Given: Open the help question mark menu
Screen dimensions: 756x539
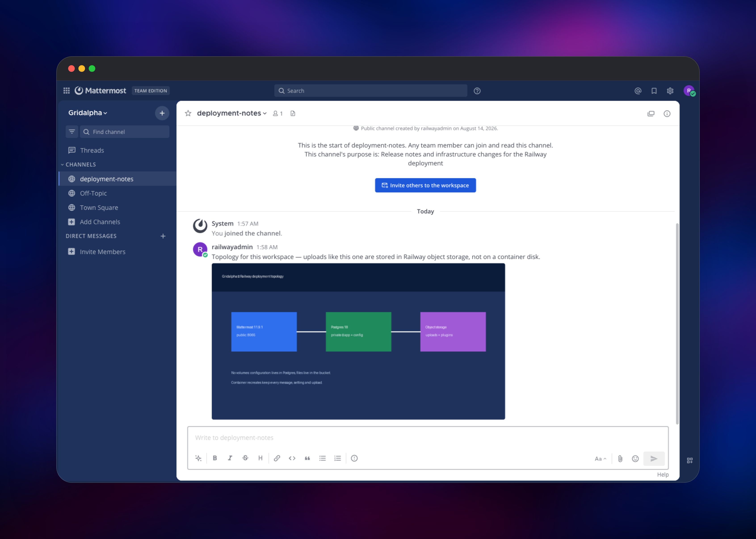Looking at the screenshot, I should tap(477, 91).
